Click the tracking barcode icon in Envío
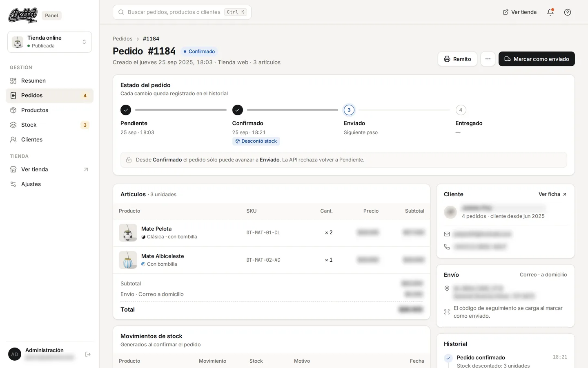 click(447, 312)
